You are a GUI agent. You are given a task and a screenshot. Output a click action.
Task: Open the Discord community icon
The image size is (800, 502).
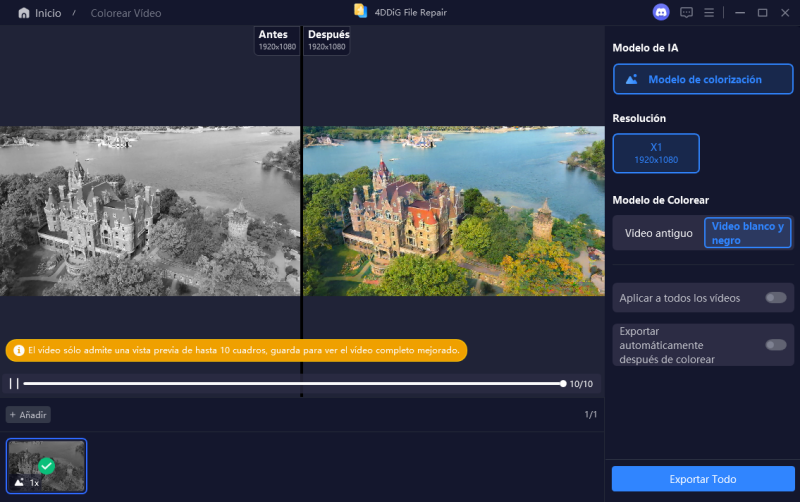pos(660,13)
